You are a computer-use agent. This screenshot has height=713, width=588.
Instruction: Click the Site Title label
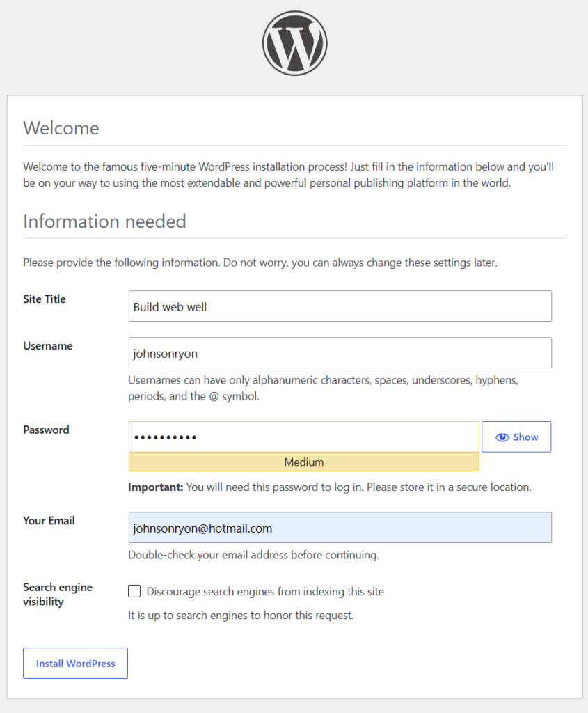45,299
